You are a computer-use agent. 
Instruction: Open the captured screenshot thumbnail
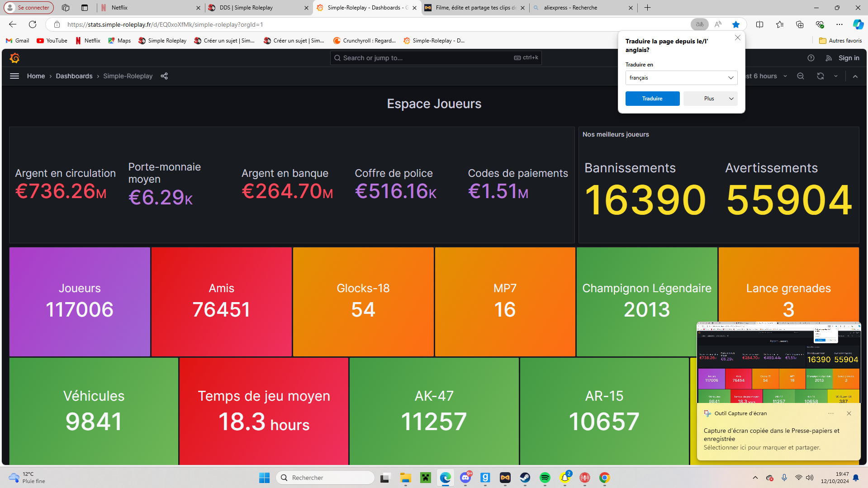click(778, 362)
